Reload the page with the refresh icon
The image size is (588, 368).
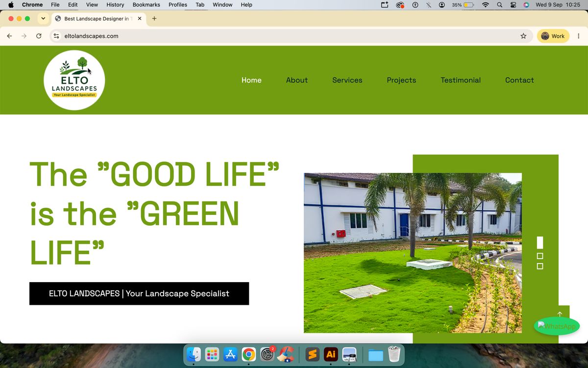click(39, 36)
